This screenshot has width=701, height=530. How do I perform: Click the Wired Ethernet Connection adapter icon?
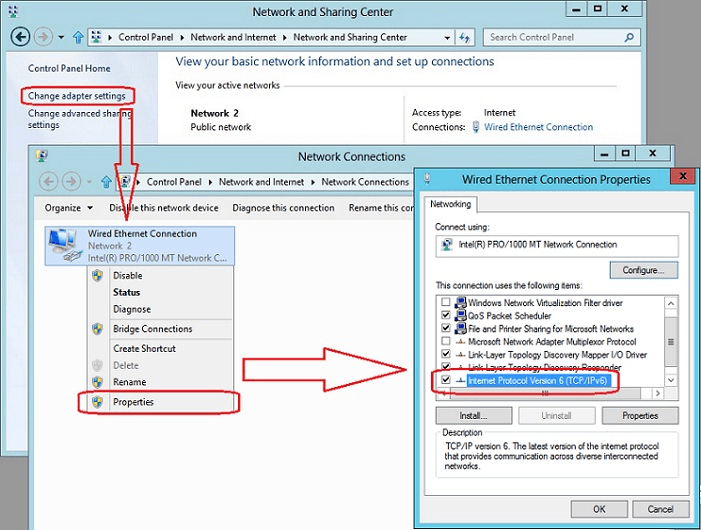pos(66,245)
